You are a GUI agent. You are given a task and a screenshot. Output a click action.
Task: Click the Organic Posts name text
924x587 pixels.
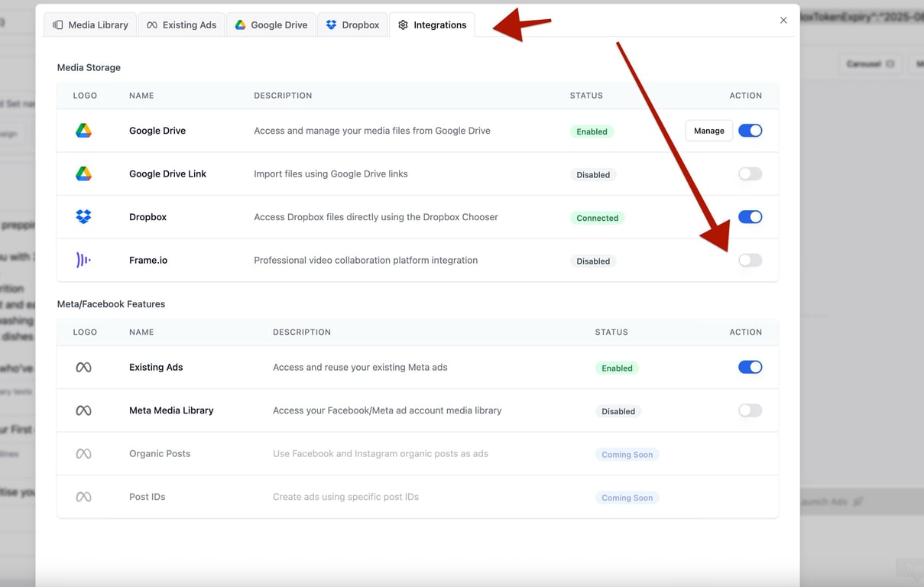pos(160,454)
